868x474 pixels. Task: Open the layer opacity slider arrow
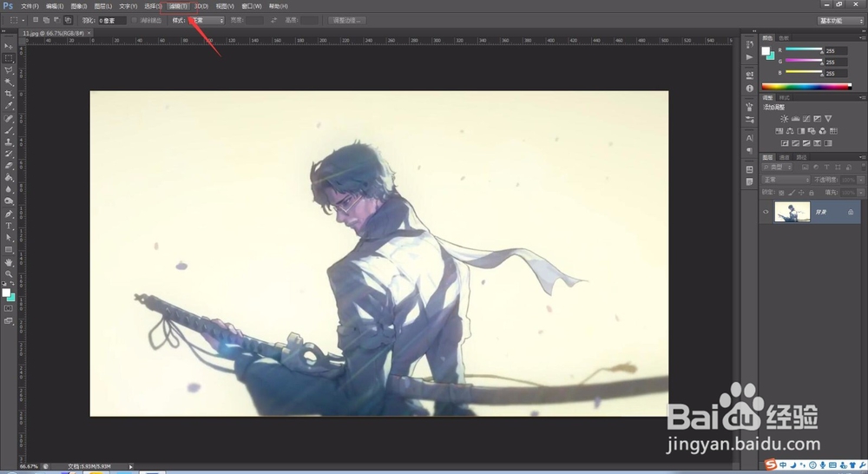coord(861,180)
